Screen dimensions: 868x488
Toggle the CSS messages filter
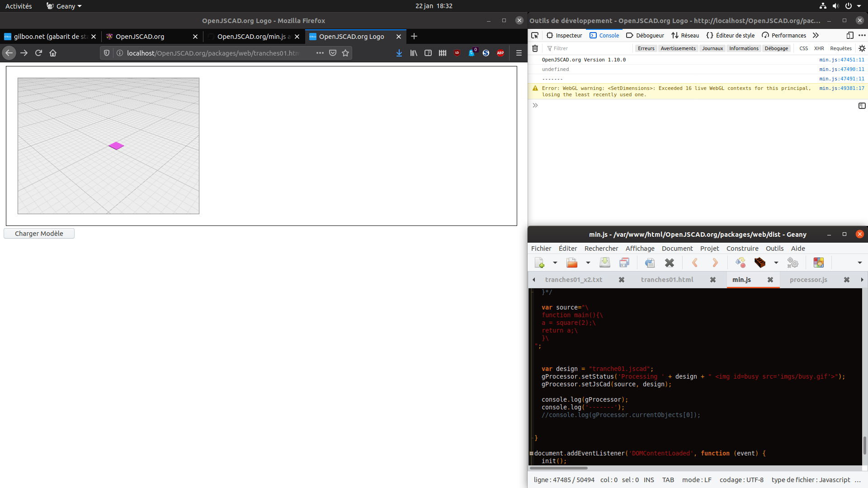click(804, 48)
